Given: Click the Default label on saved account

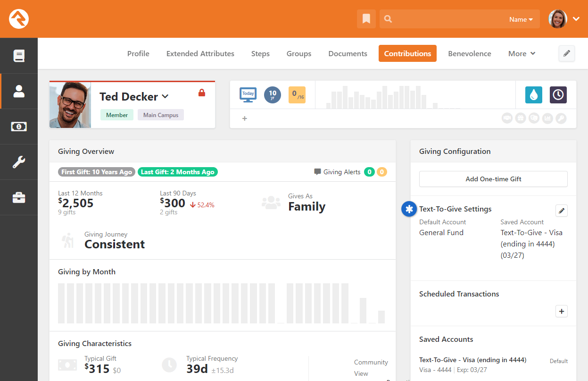Looking at the screenshot, I should 559,361.
